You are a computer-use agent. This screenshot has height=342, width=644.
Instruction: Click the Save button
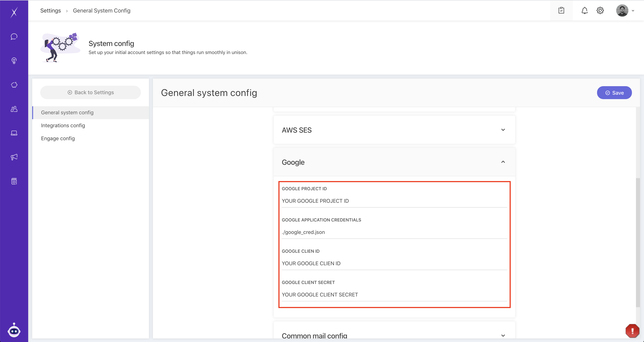(x=614, y=93)
